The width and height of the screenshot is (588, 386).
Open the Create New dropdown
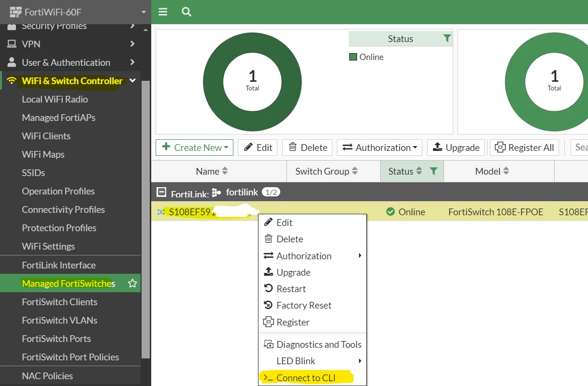coord(194,148)
